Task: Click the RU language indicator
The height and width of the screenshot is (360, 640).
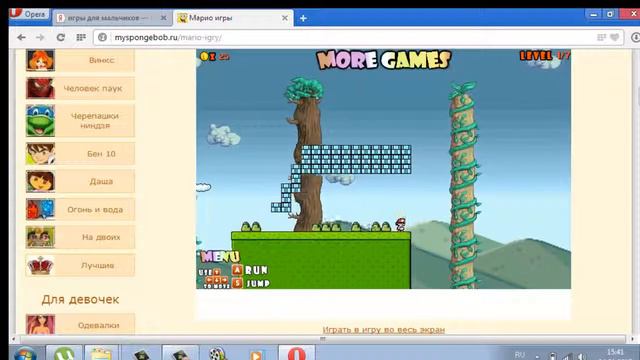Action: 520,355
